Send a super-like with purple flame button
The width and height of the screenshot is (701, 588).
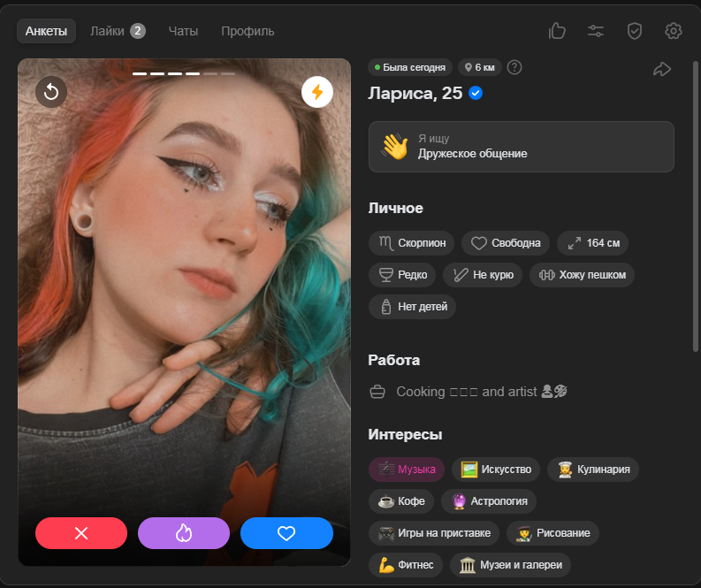[x=184, y=533]
